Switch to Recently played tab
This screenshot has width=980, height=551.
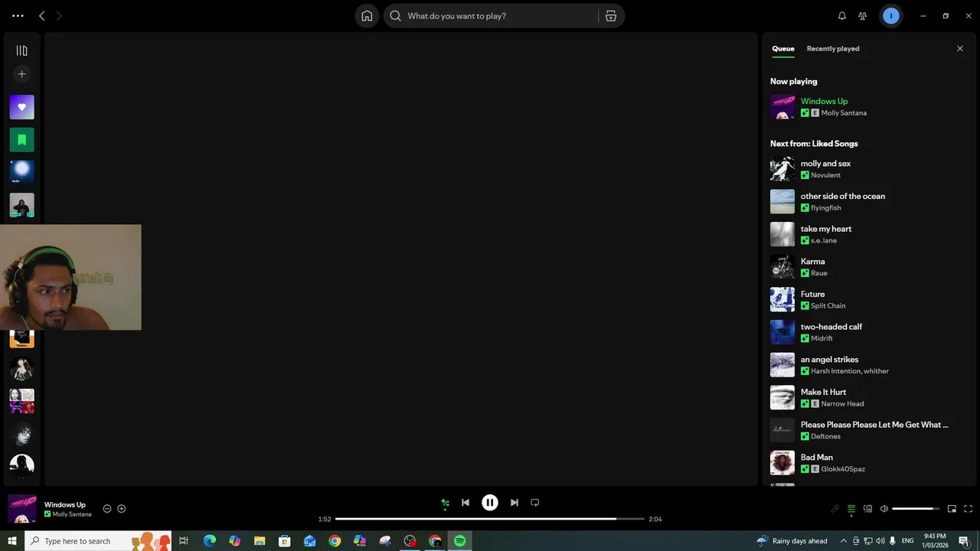833,48
